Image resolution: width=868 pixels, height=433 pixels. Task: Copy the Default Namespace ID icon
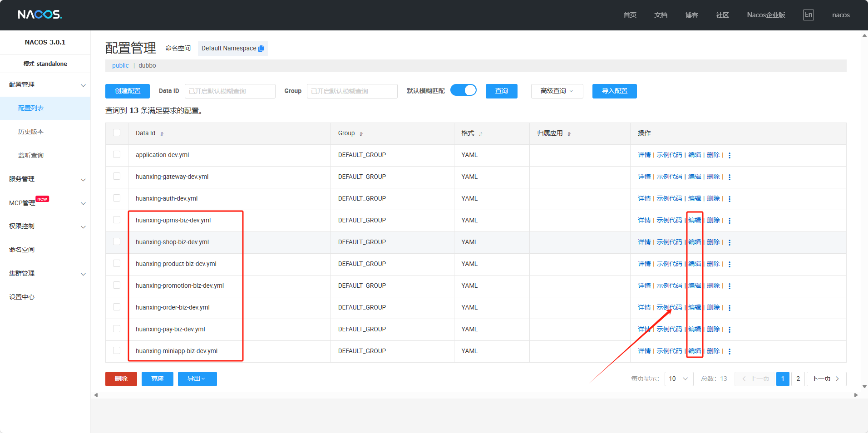261,49
